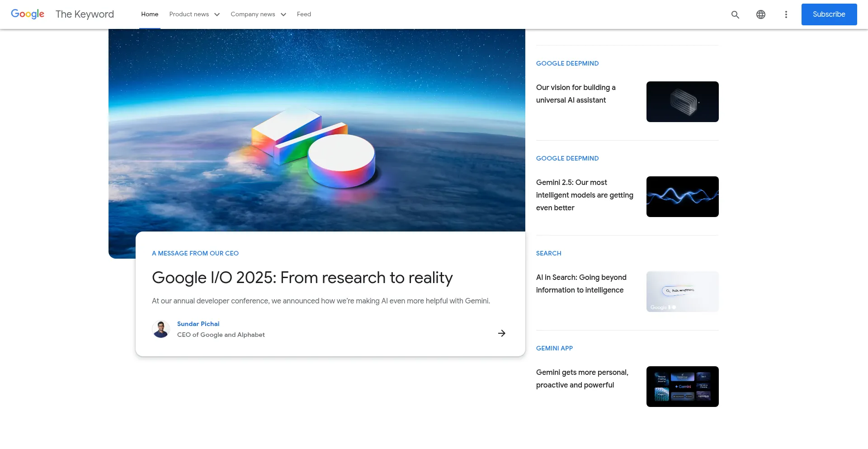Click the Google logo
This screenshot has width=868, height=449.
tap(28, 14)
